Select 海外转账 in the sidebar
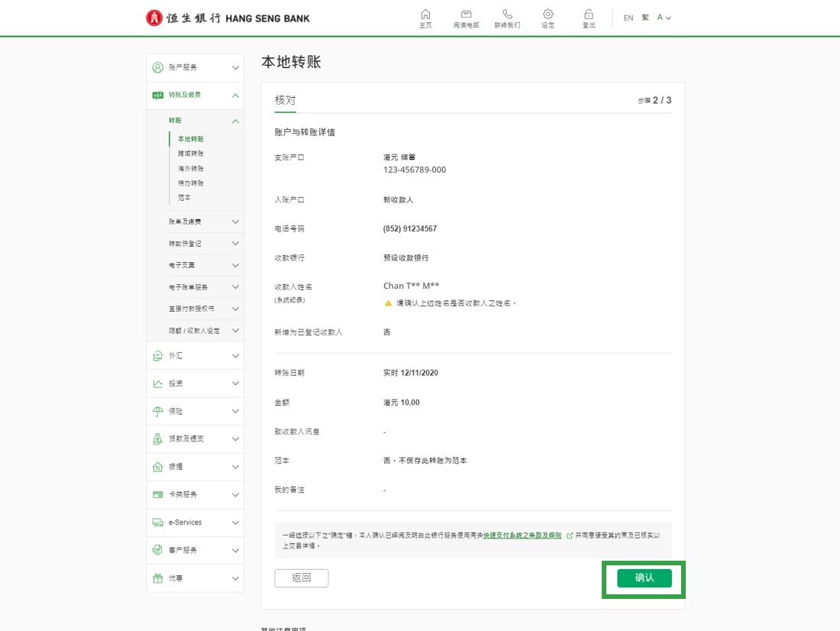Viewport: 840px width, 631px height. tap(191, 168)
